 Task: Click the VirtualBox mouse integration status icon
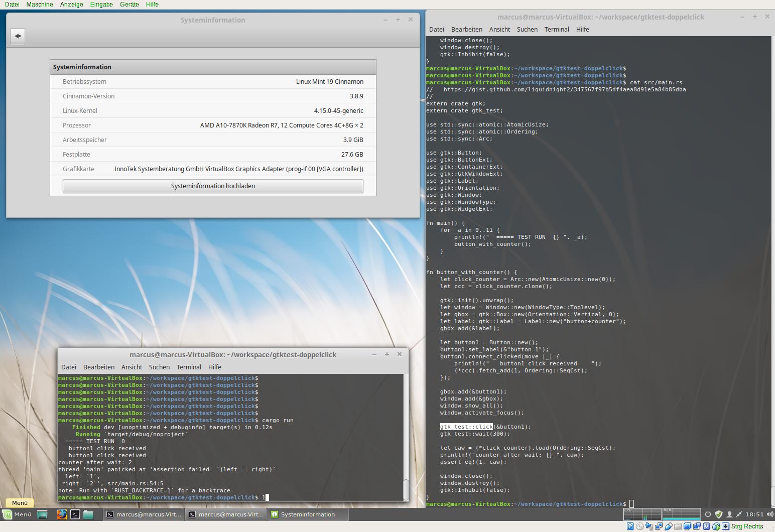(x=716, y=526)
